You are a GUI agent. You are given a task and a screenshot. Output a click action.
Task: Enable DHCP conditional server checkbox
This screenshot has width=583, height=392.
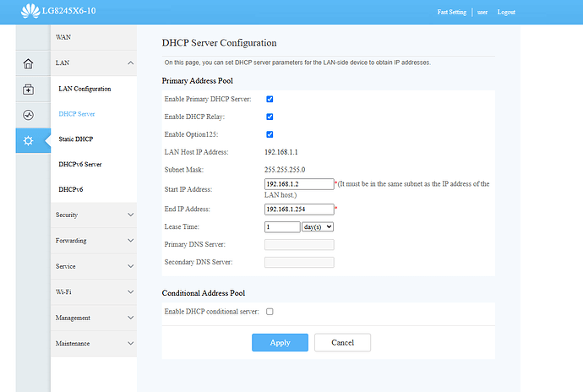tap(270, 312)
